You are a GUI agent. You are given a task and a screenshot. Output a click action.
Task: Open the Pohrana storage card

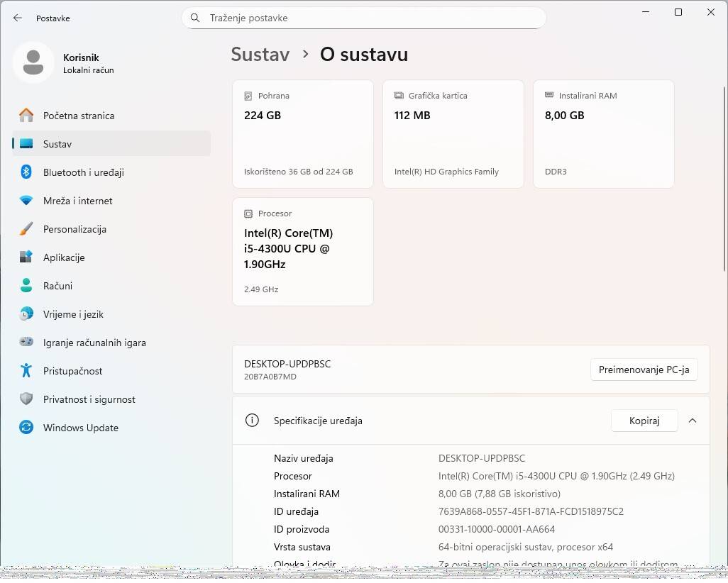tap(303, 134)
